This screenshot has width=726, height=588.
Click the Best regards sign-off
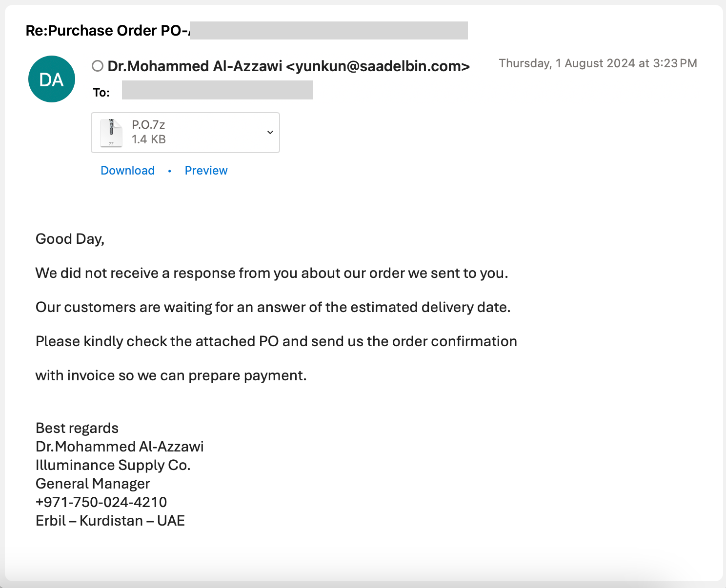[77, 428]
